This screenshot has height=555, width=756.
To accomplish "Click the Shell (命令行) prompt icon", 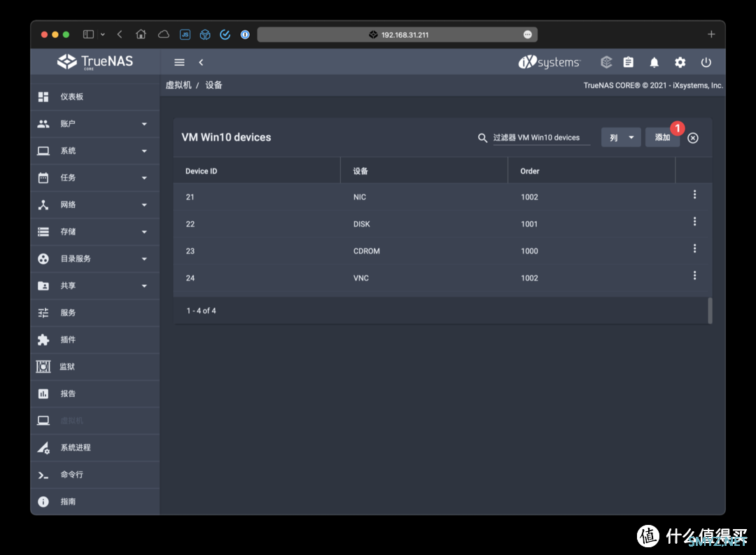I will pyautogui.click(x=43, y=475).
